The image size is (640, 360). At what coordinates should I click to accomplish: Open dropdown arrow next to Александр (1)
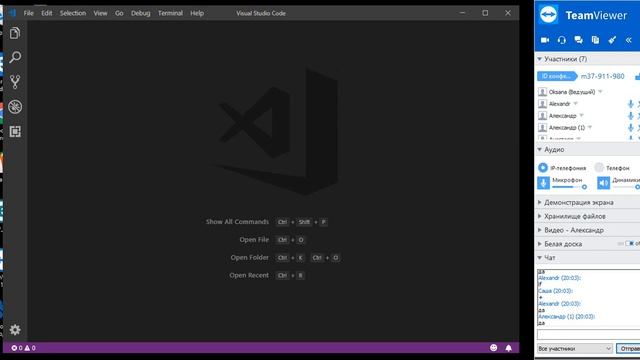click(x=590, y=127)
